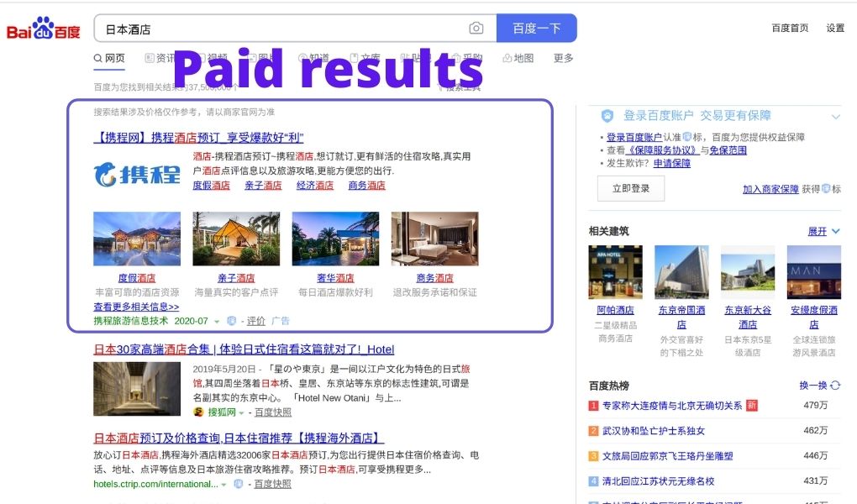Open hot topic 文旅局回应郭京飞王珞丹坐雕塑

667,456
